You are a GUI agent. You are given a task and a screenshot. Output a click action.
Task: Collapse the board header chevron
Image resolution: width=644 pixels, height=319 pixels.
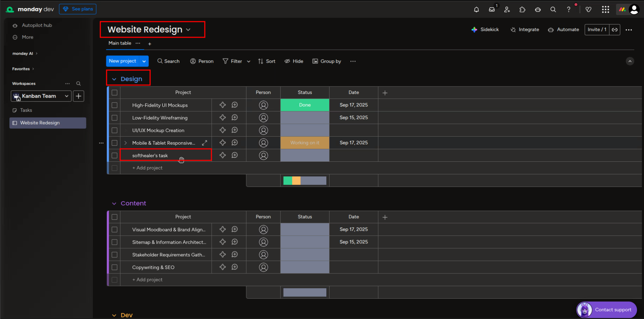[630, 61]
